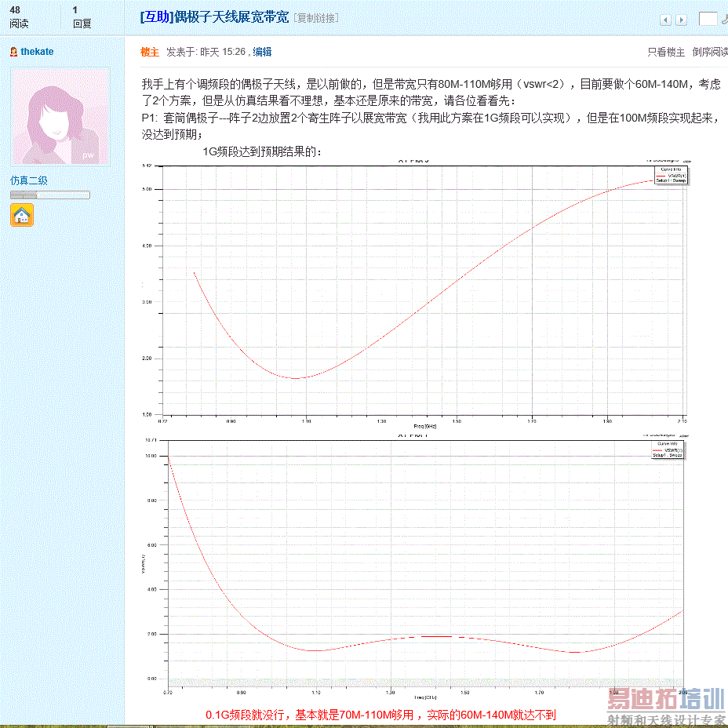Open the thekate avatar image

[60, 117]
